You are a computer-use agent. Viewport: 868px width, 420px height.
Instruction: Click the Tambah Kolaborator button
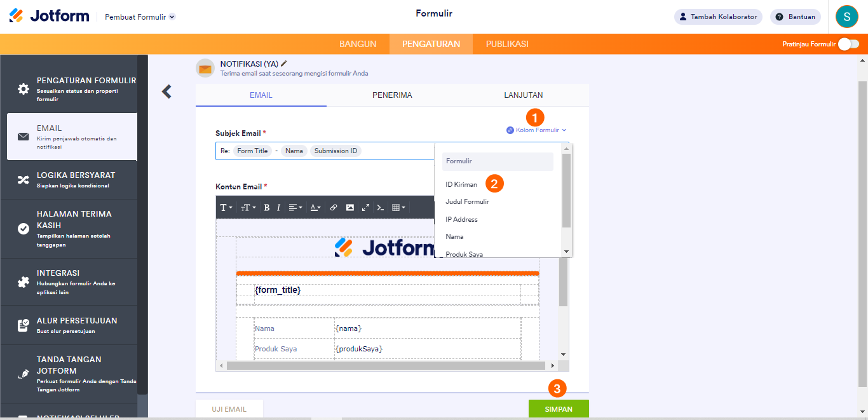coord(718,17)
